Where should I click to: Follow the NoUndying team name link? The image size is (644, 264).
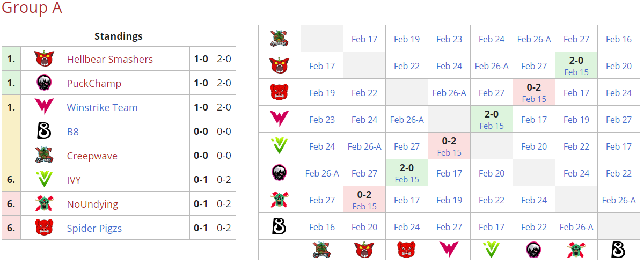[x=92, y=204]
